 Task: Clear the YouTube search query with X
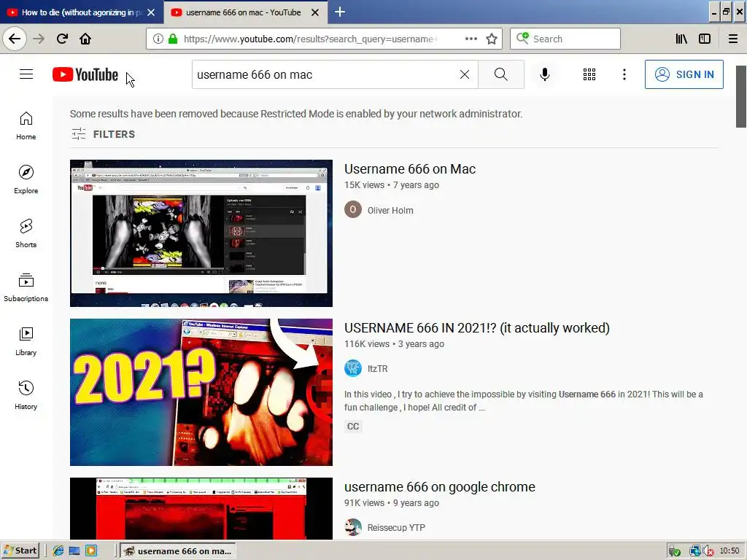click(x=465, y=74)
